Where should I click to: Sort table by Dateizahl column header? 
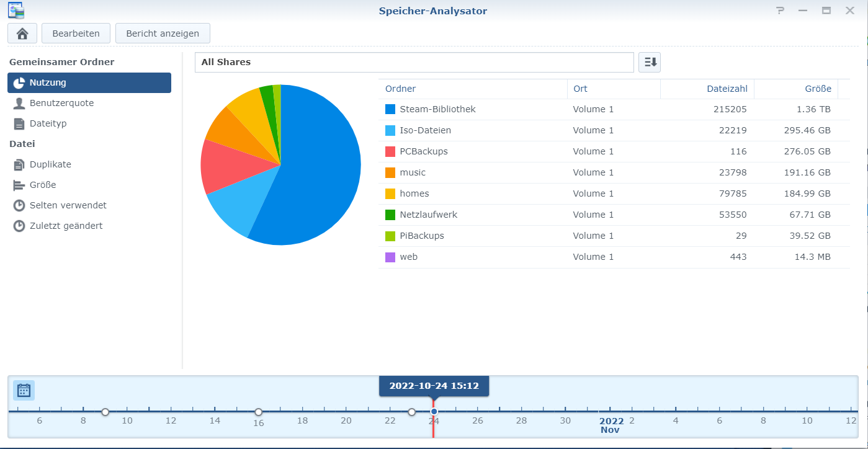point(707,89)
